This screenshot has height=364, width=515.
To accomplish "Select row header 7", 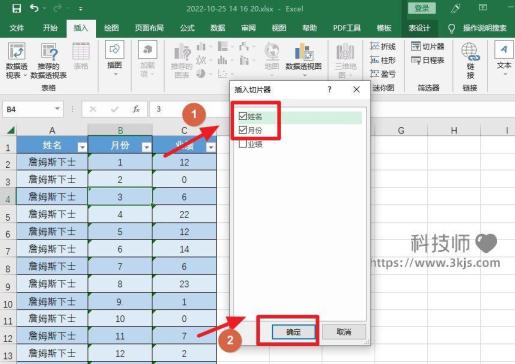I will pyautogui.click(x=8, y=250).
